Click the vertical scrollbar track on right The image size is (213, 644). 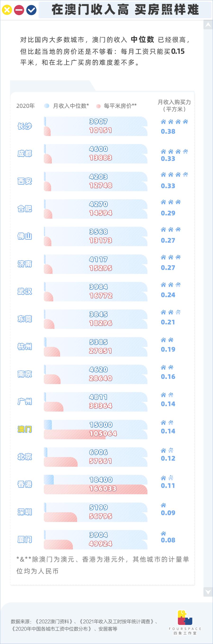click(208, 300)
